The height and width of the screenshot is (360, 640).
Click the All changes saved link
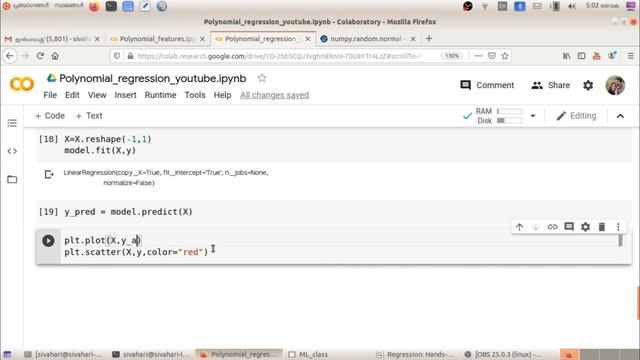(274, 95)
